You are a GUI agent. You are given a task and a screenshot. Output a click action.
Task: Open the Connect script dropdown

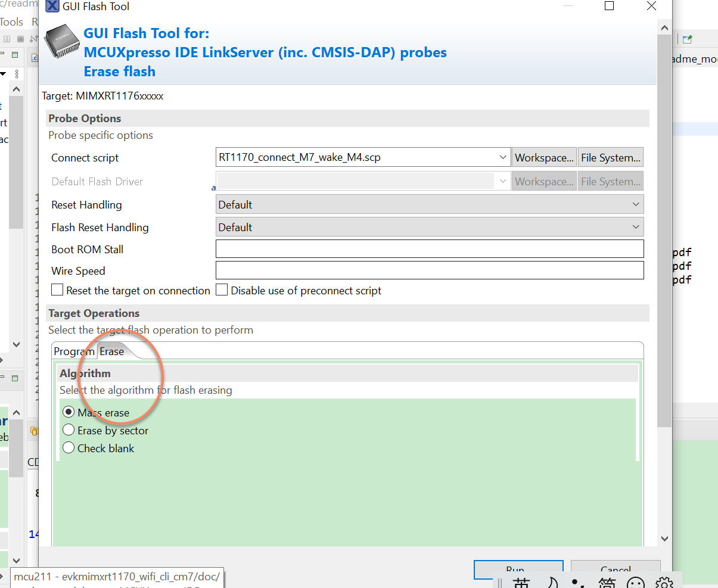pos(503,157)
